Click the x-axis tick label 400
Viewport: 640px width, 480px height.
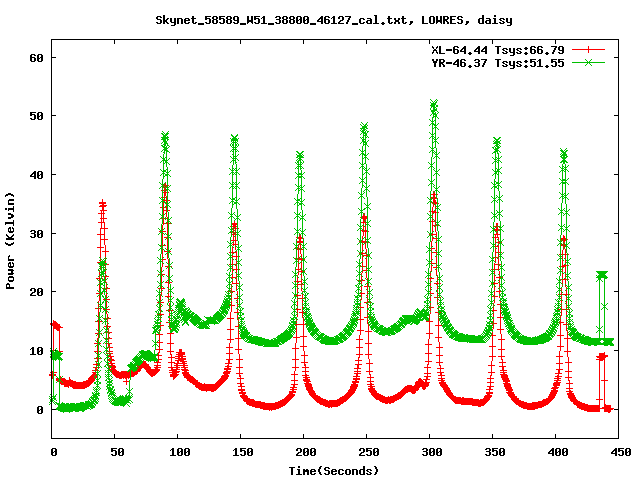pyautogui.click(x=558, y=452)
